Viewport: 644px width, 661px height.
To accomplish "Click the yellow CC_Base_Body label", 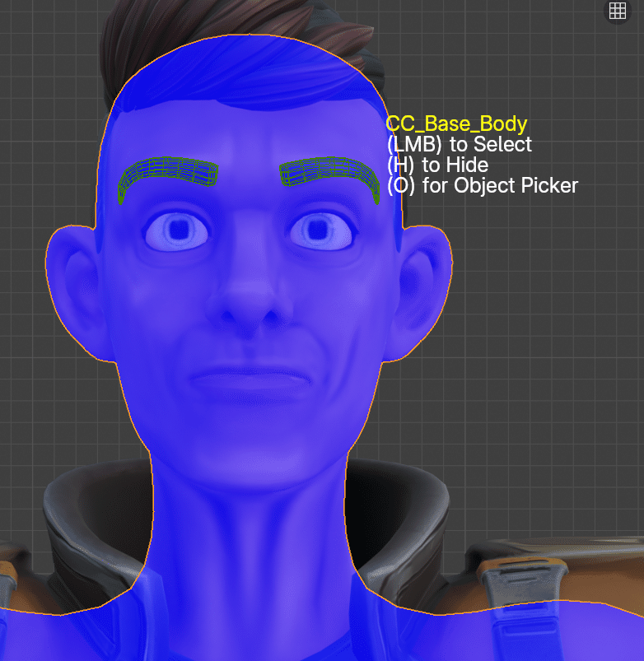I will (x=456, y=124).
